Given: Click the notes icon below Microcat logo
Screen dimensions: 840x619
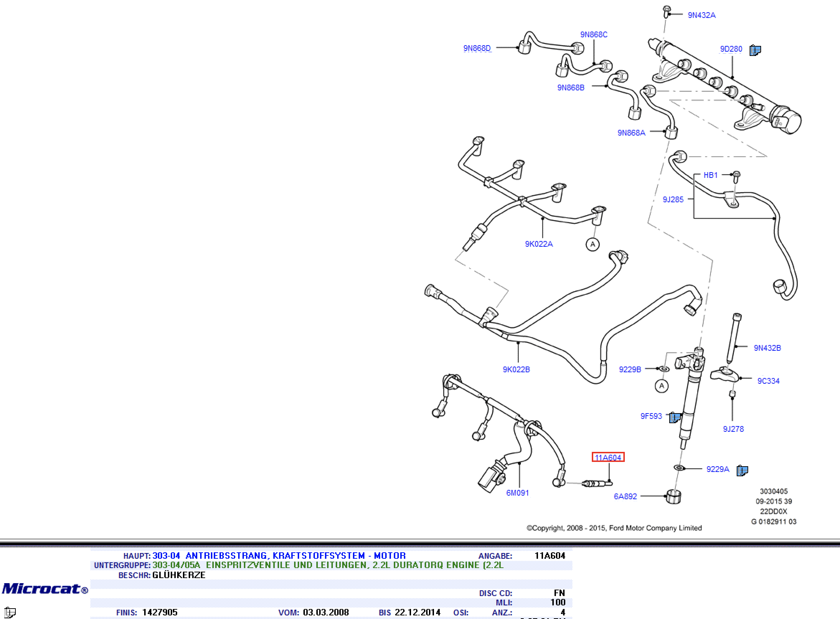Looking at the screenshot, I should point(9,613).
